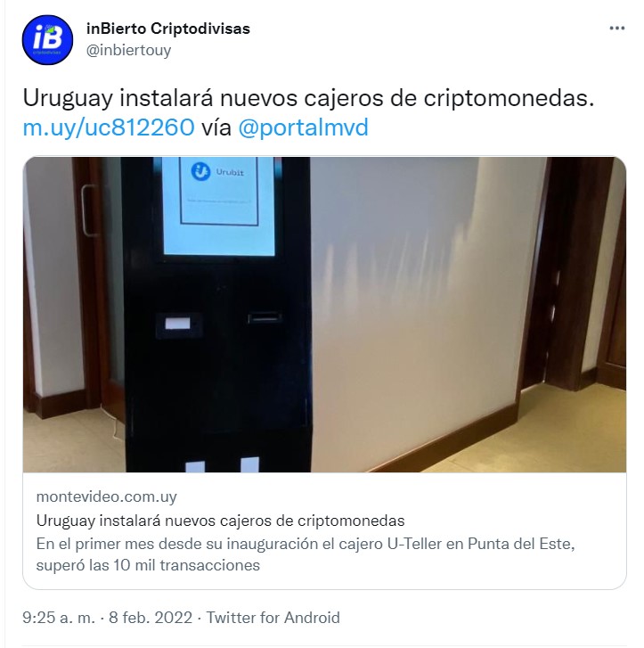Click the montevideo.com.uy domain label

click(x=107, y=496)
